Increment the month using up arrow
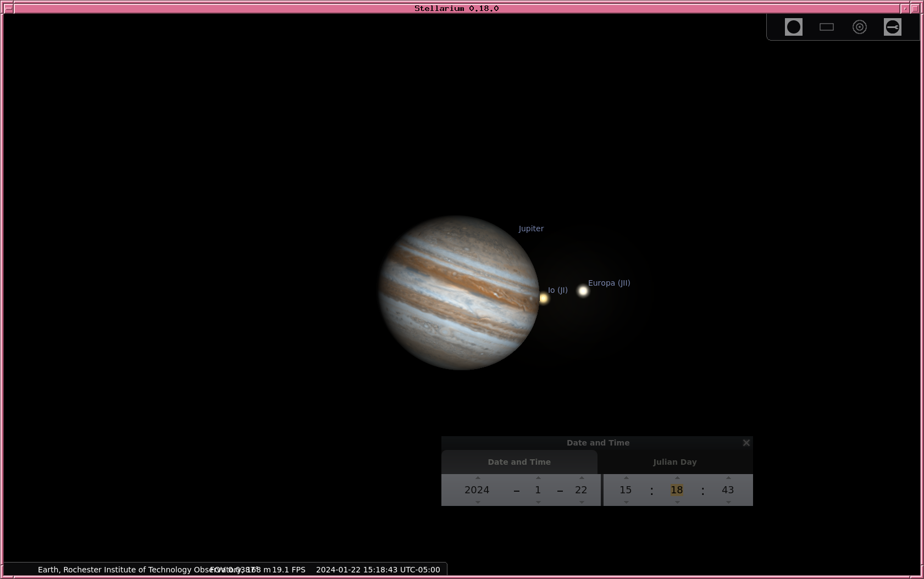This screenshot has height=579, width=924. (x=538, y=478)
